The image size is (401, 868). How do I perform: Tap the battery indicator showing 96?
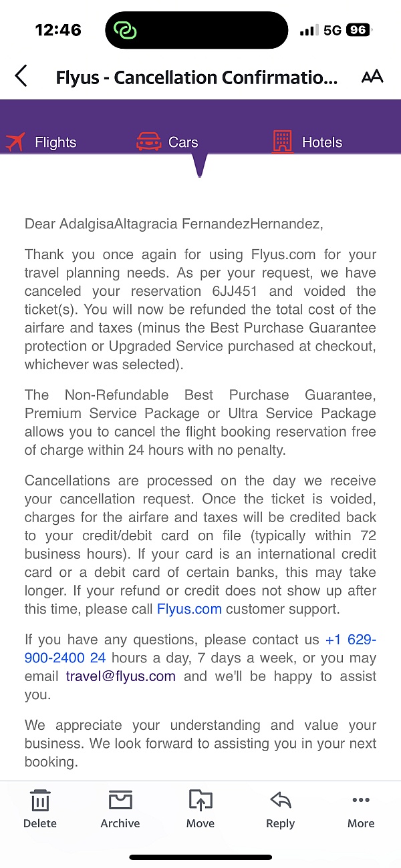click(x=355, y=29)
